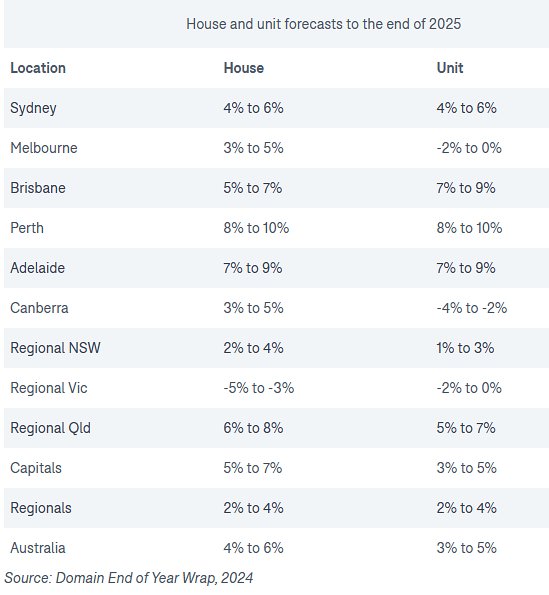Click the Unit column header
Viewport: 549px width, 595px height.
click(450, 68)
